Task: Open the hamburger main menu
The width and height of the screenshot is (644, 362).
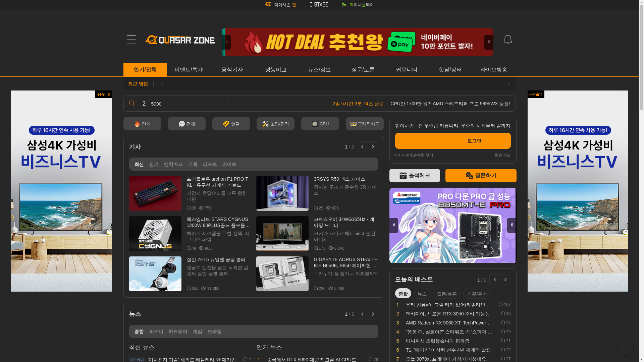Action: [131, 40]
